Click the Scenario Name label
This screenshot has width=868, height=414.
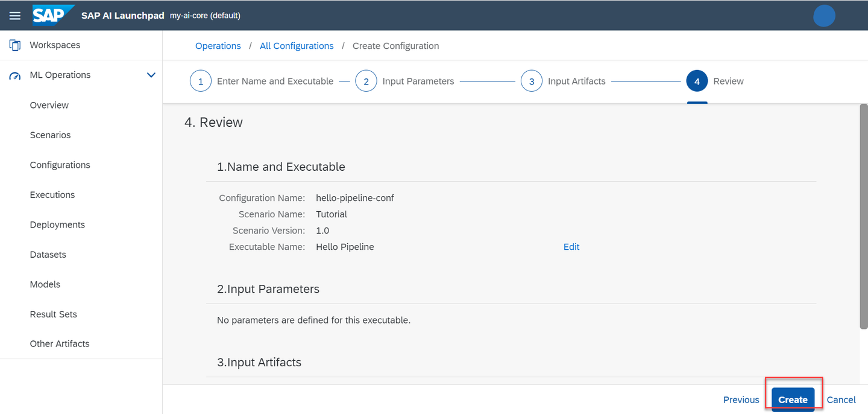272,214
